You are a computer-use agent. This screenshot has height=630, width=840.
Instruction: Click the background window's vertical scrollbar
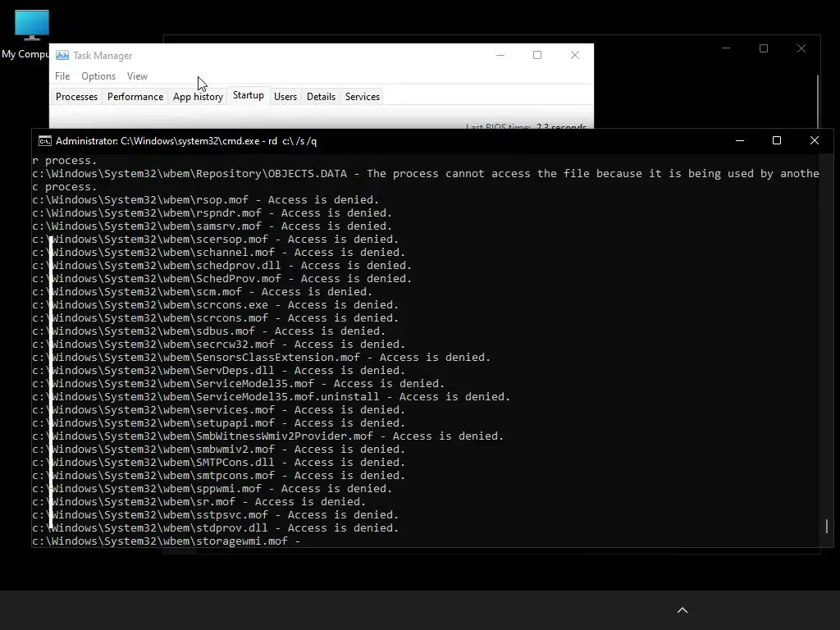point(818,101)
